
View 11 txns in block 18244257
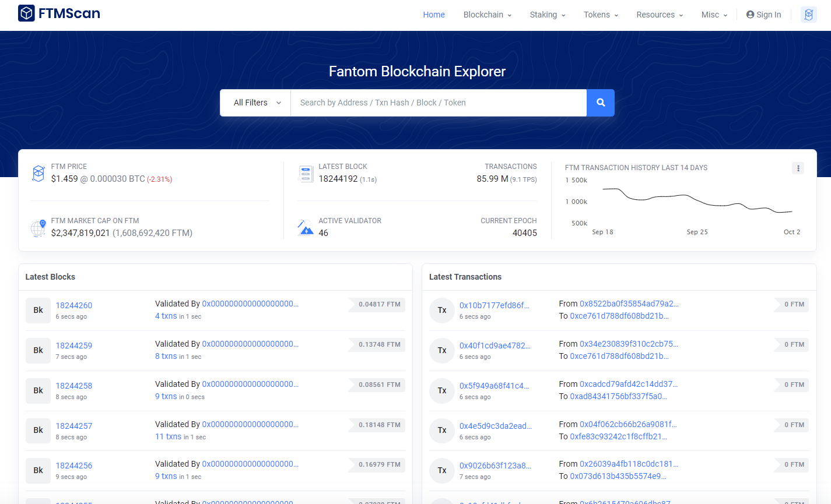pos(168,436)
